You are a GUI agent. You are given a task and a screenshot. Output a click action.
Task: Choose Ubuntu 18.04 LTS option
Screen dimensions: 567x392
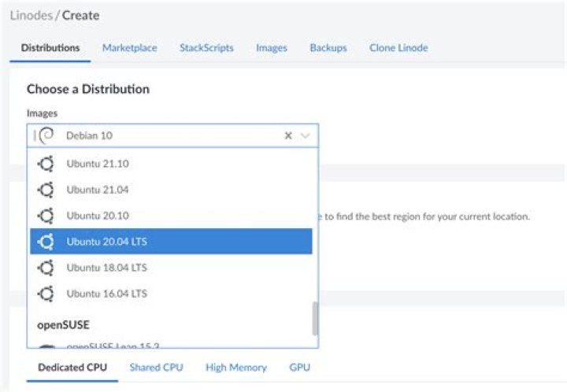pyautogui.click(x=171, y=268)
